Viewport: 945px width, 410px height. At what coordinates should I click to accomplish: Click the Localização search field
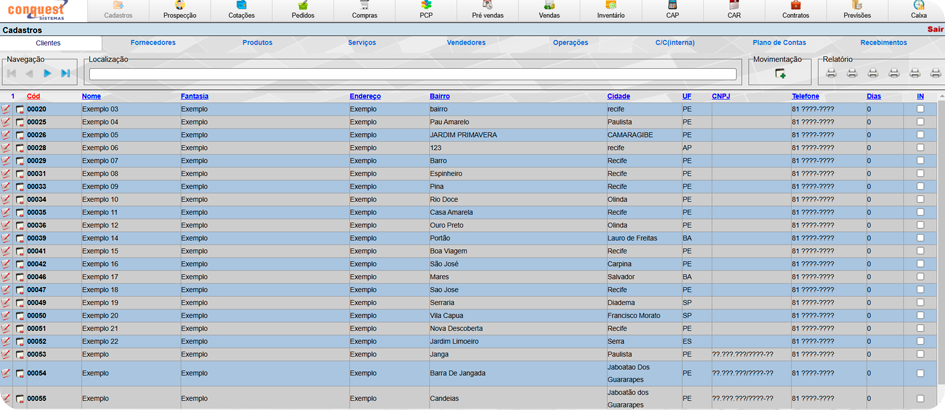coord(412,74)
